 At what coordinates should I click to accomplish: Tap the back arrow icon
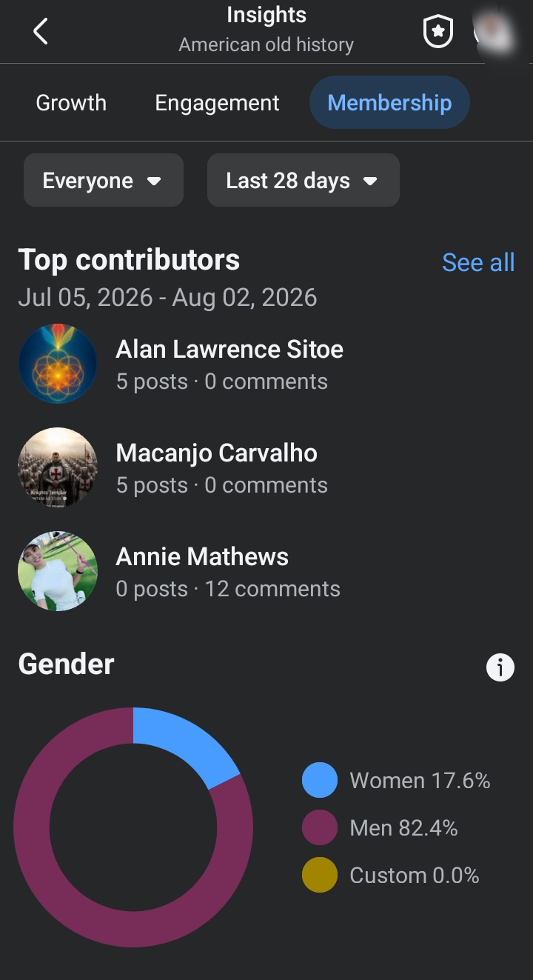pyautogui.click(x=41, y=32)
